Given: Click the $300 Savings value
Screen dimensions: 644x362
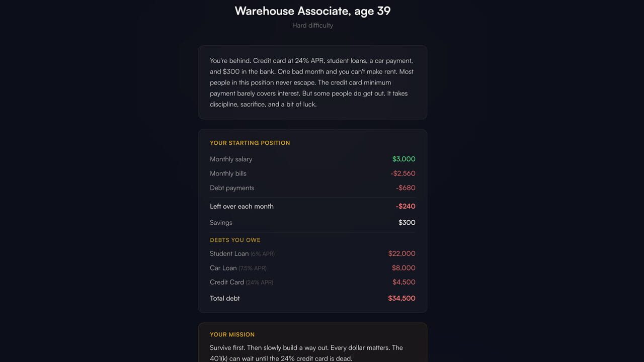Looking at the screenshot, I should coord(407,222).
